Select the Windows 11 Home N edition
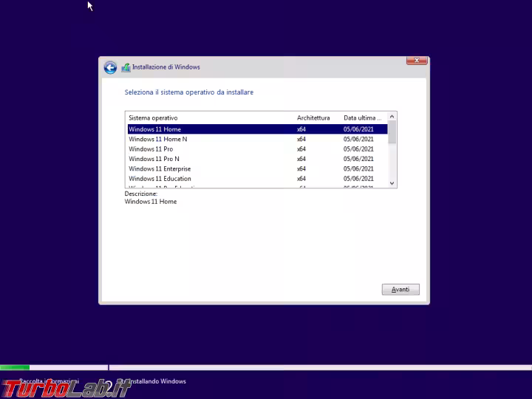Viewport: 532px width, 399px height. point(158,139)
